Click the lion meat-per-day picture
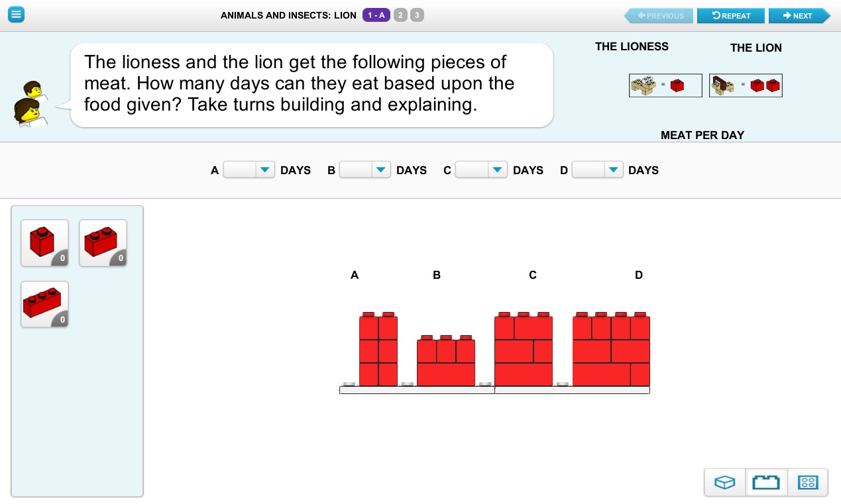Image resolution: width=841 pixels, height=504 pixels. coord(746,85)
